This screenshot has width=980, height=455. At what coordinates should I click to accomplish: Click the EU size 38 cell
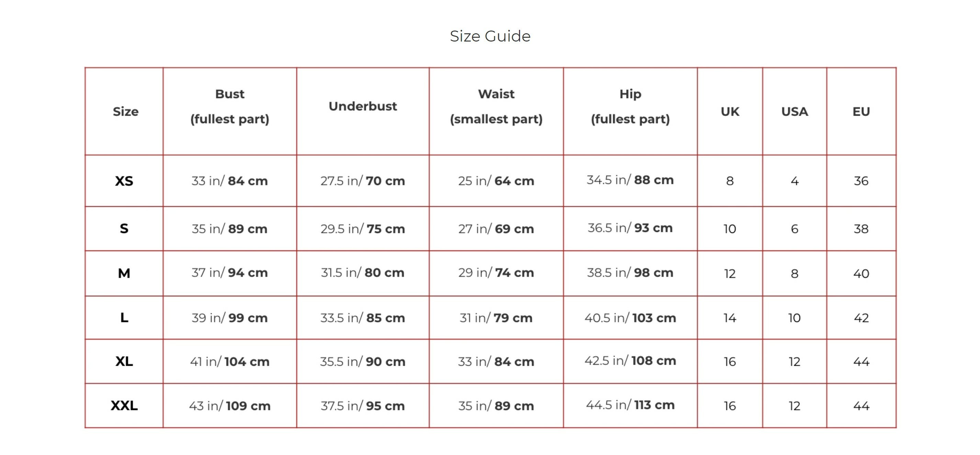861,229
